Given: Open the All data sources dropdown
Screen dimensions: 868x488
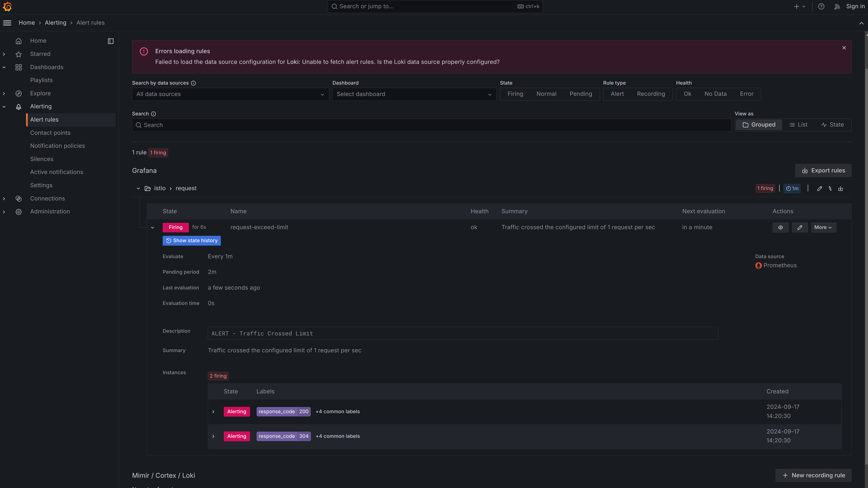Looking at the screenshot, I should pos(230,94).
